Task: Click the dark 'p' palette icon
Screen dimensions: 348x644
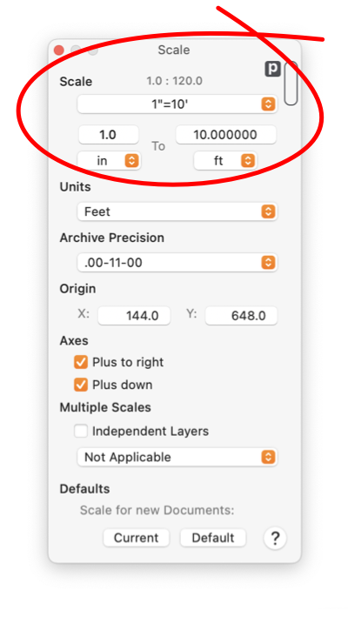Action: 272,69
